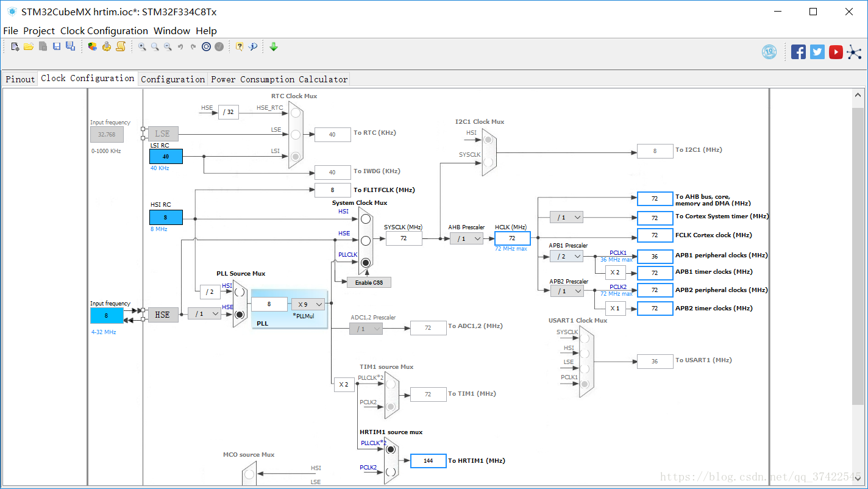Open a project with the folder icon
Screen dimensions: 868x489
coord(29,46)
